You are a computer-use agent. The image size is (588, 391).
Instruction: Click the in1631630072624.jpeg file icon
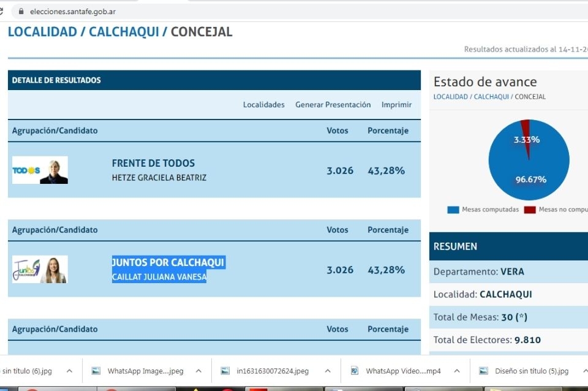point(225,371)
